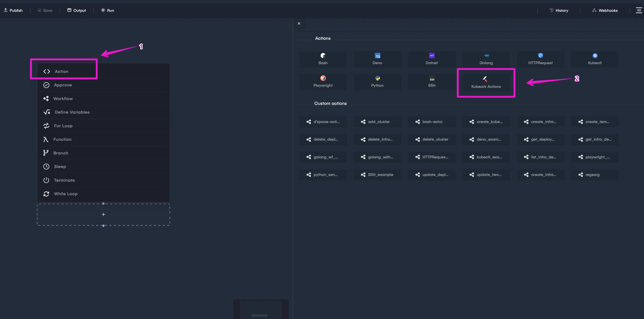Pick the SSH action
The image size is (644, 319).
coord(431,82)
